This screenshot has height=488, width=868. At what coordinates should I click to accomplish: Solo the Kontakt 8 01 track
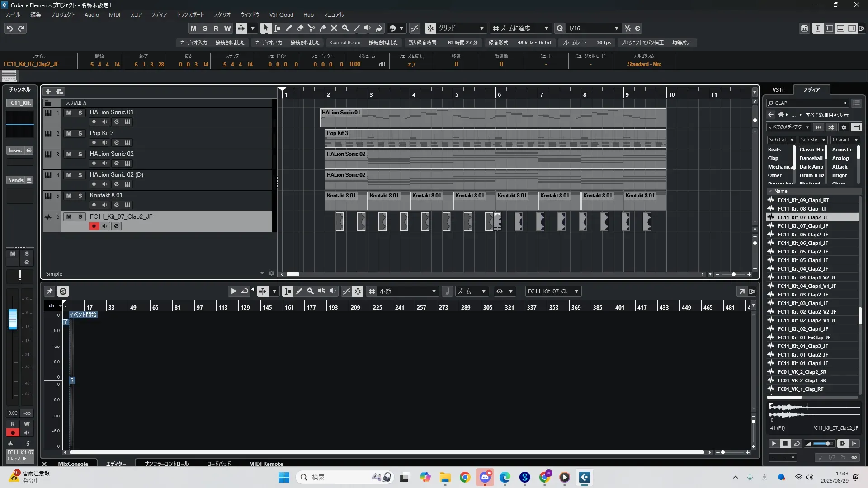click(80, 196)
